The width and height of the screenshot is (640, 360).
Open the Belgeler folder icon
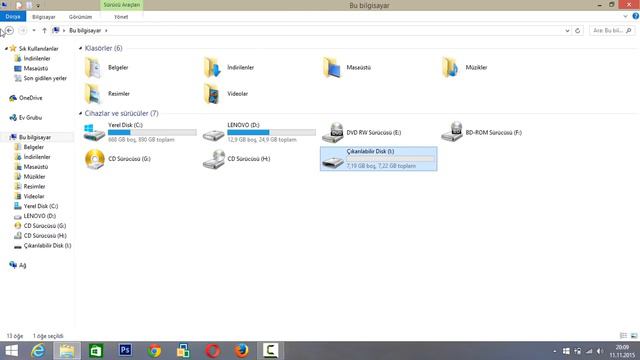(93, 68)
